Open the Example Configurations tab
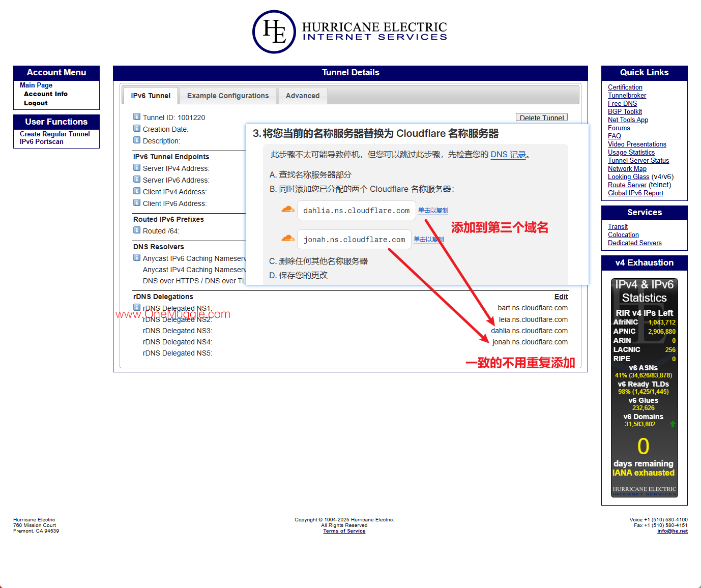 click(228, 96)
